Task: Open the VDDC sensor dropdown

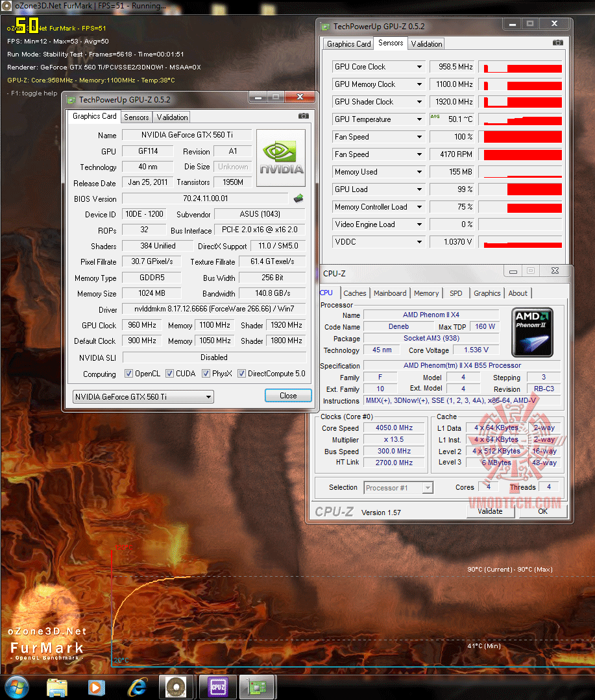Action: coord(419,242)
